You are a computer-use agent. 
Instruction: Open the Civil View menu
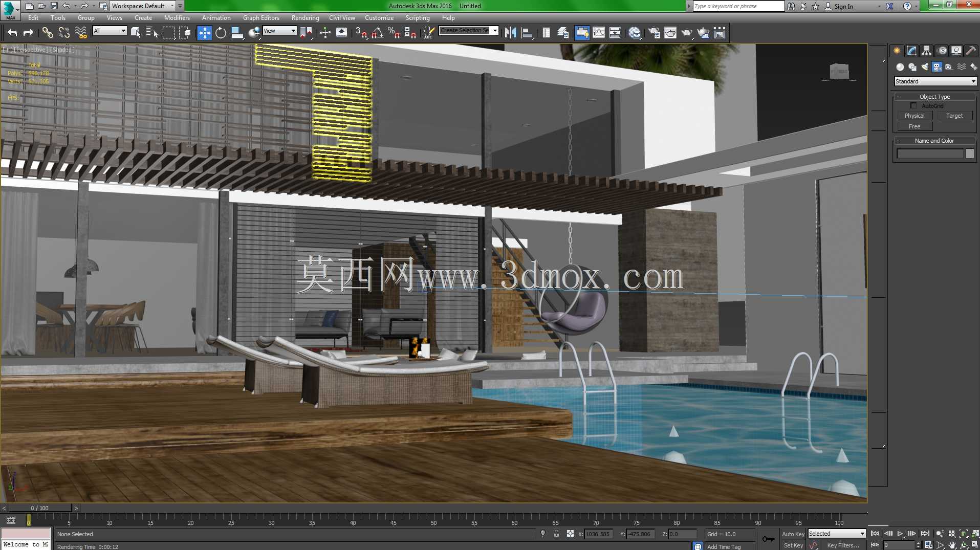342,17
